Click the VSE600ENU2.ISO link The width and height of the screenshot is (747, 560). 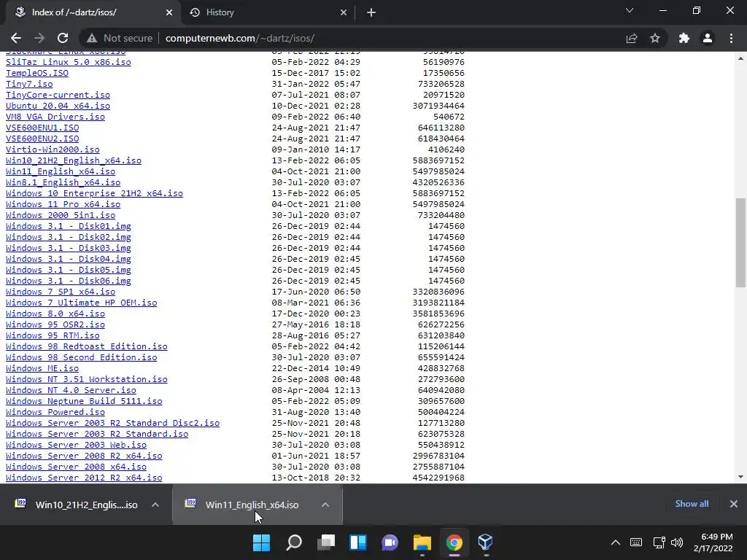click(x=42, y=139)
